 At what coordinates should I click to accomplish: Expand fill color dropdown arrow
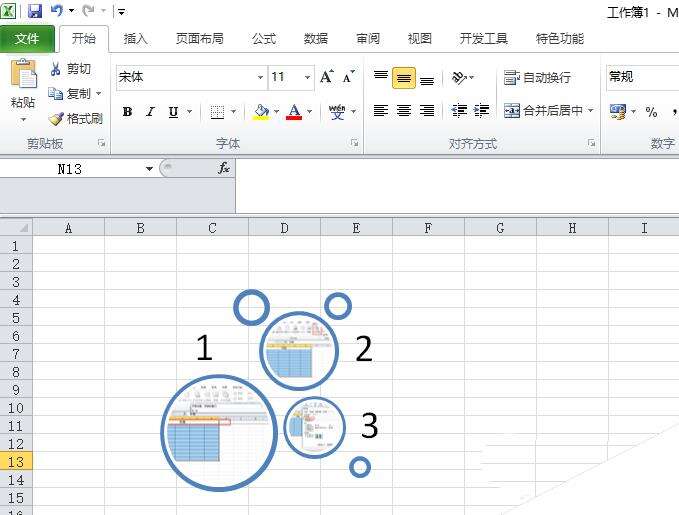click(x=276, y=112)
